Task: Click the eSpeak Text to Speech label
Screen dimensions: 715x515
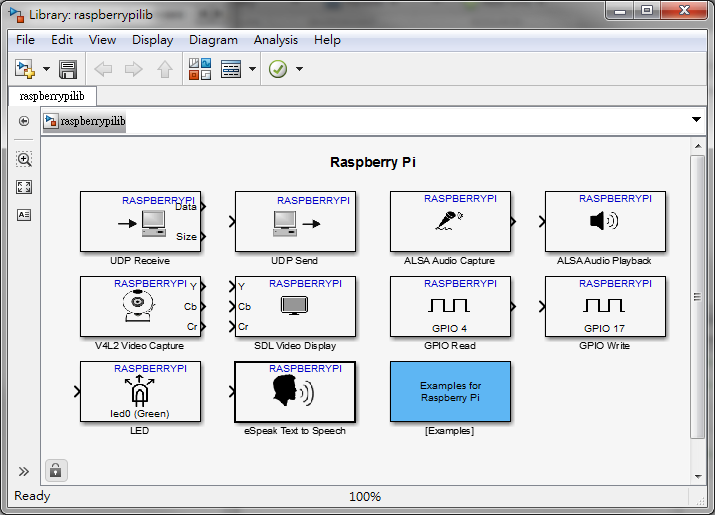Action: (x=295, y=431)
